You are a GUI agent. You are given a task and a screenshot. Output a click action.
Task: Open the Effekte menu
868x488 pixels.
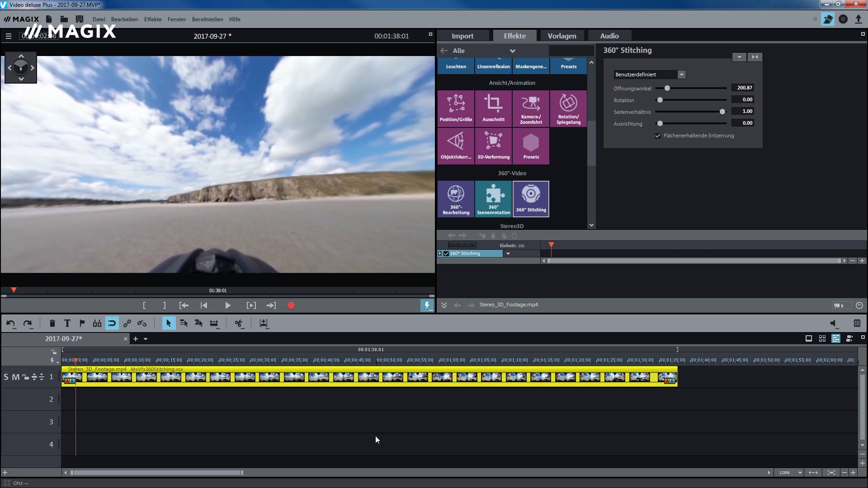[153, 19]
